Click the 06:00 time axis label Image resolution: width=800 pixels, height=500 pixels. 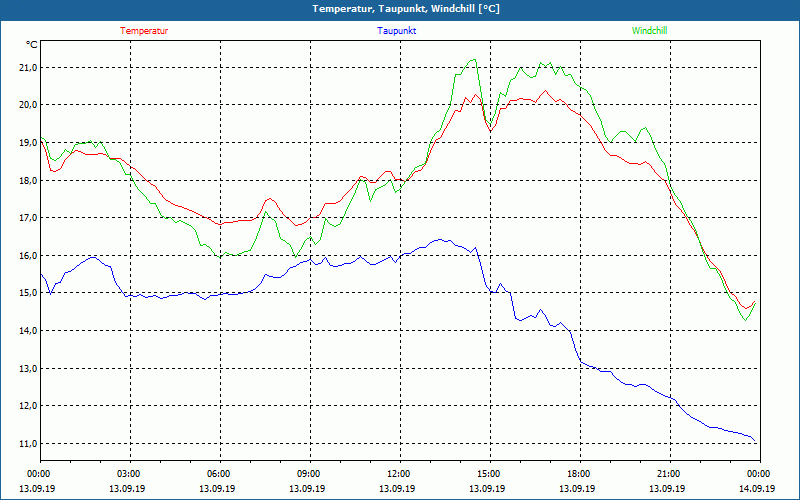pos(220,474)
